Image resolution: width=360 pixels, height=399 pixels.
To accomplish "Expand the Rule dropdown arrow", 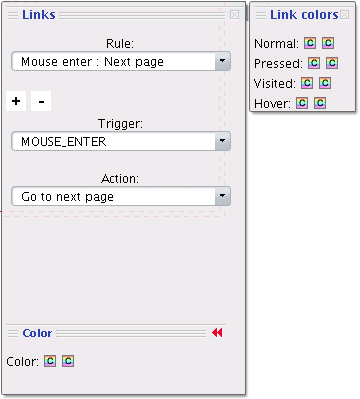I will [x=222, y=61].
